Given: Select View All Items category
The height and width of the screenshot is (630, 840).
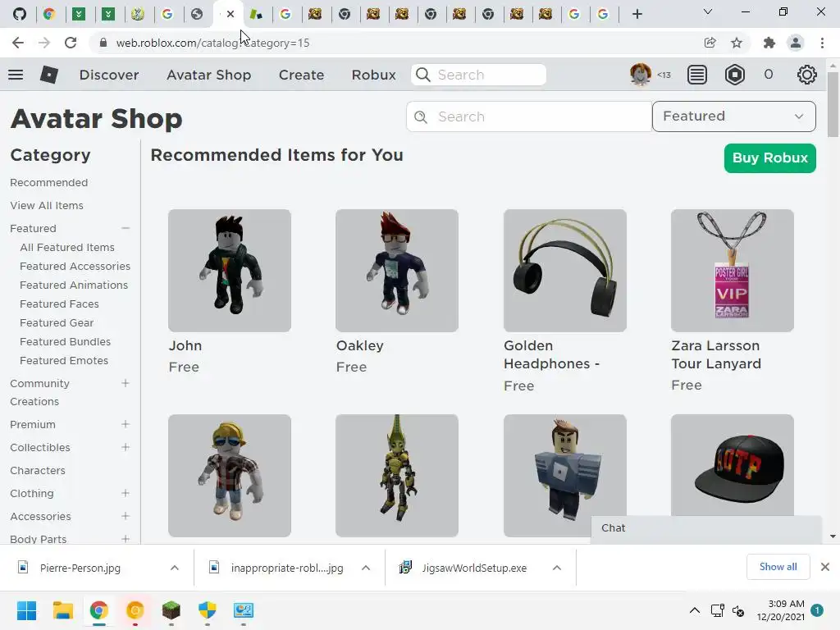Looking at the screenshot, I should 47,206.
